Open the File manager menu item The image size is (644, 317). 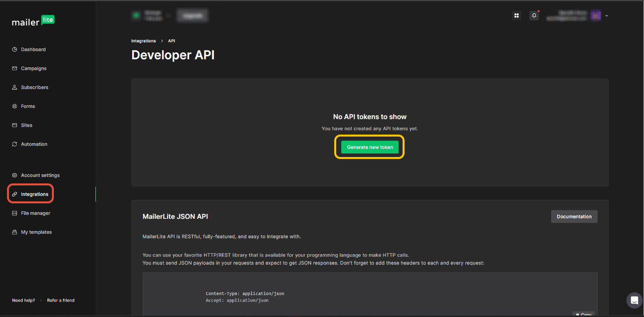(35, 213)
